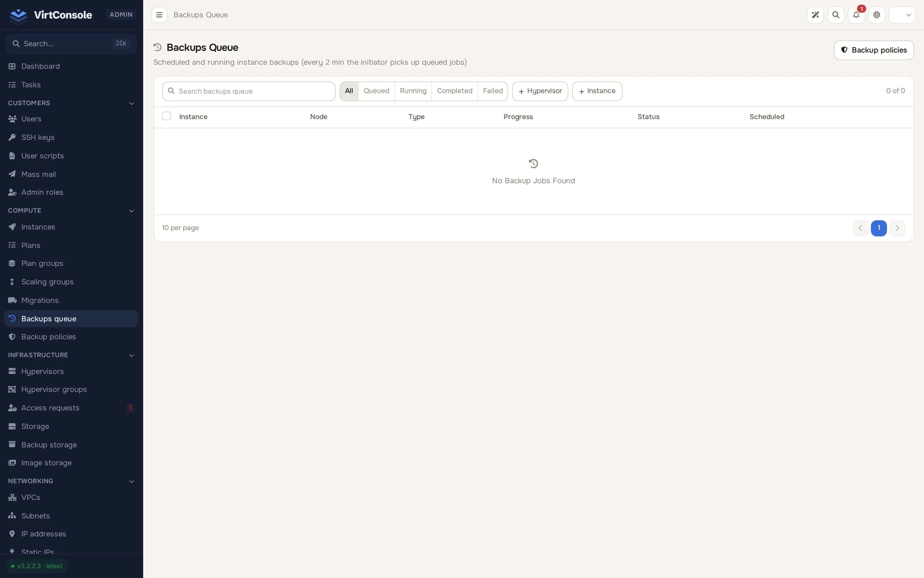The height and width of the screenshot is (578, 924).
Task: Open Access requests page
Action: (71, 408)
